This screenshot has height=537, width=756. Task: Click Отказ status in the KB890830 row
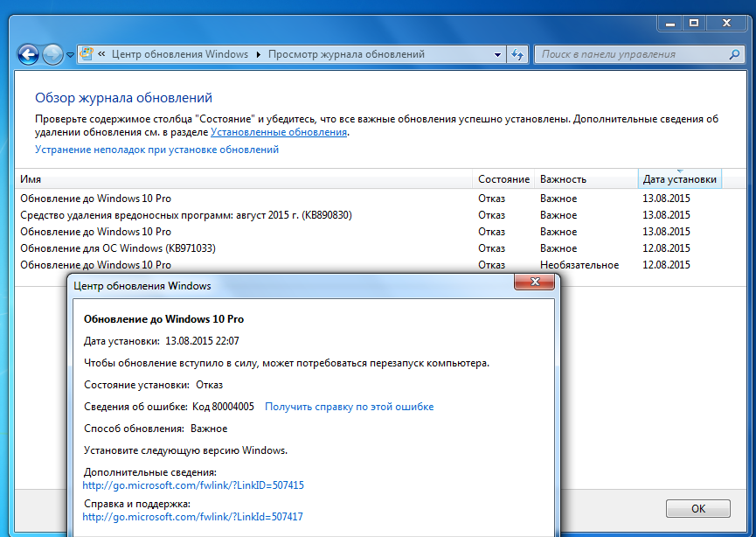(491, 215)
